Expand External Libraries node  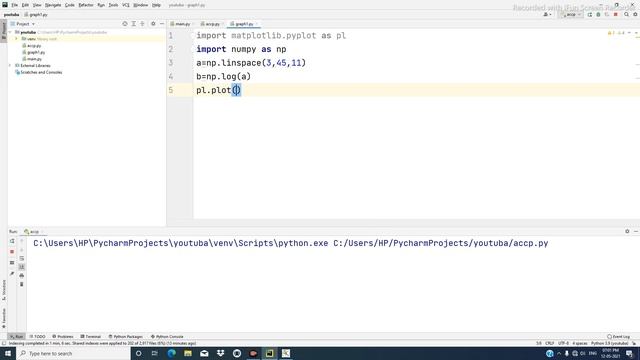(x=11, y=65)
